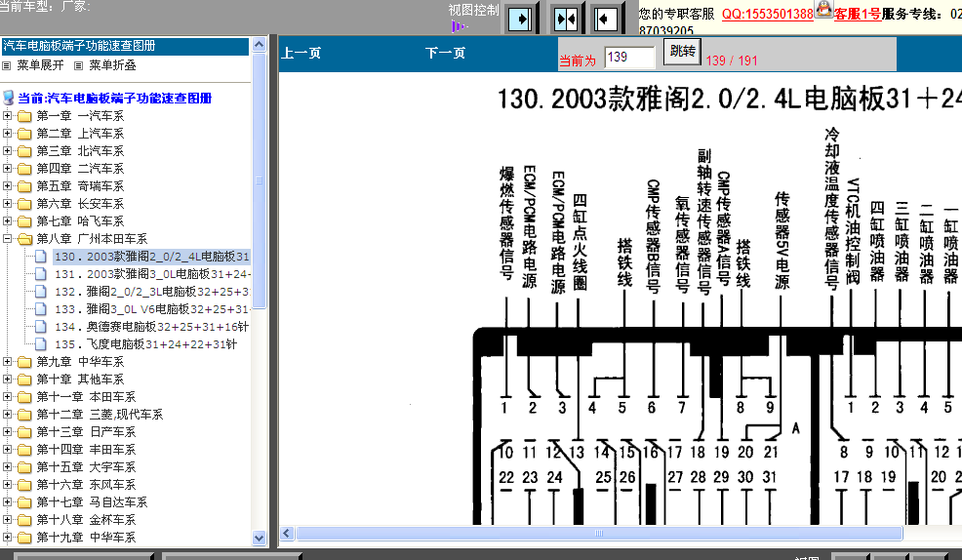Image resolution: width=962 pixels, height=560 pixels.
Task: Expand 第十三章 日产车系 tree node
Action: coord(8,432)
